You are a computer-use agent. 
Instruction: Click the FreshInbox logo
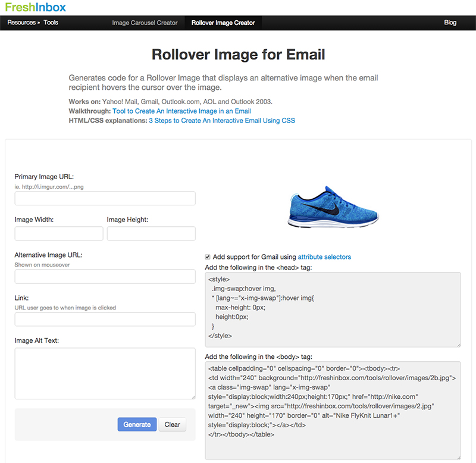(x=36, y=7)
